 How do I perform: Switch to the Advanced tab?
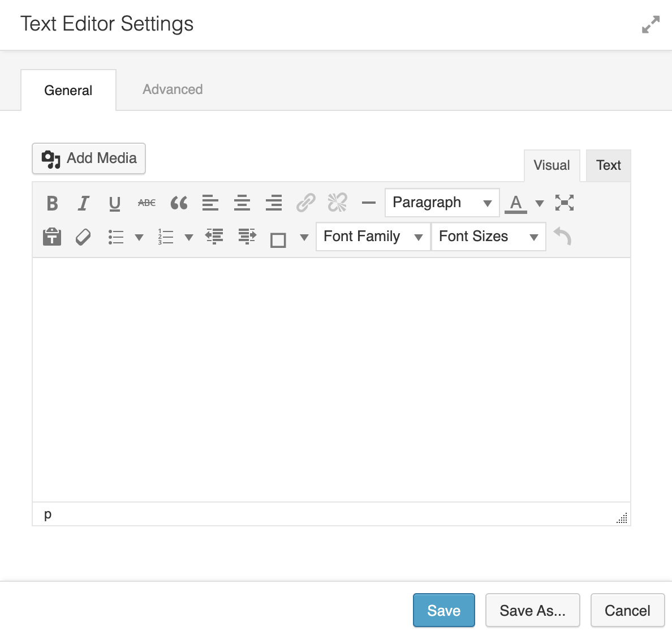(173, 89)
